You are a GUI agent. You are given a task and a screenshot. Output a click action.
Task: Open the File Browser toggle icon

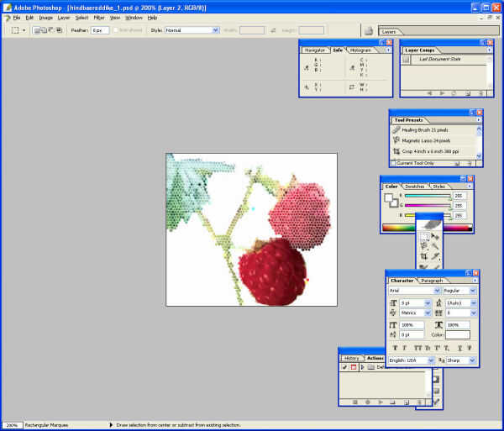pyautogui.click(x=369, y=30)
